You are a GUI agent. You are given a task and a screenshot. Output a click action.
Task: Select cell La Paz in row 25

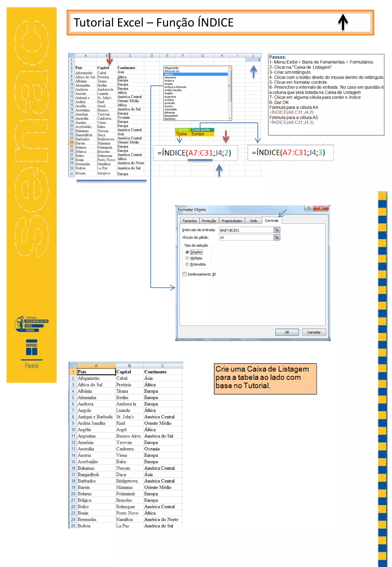point(129,526)
